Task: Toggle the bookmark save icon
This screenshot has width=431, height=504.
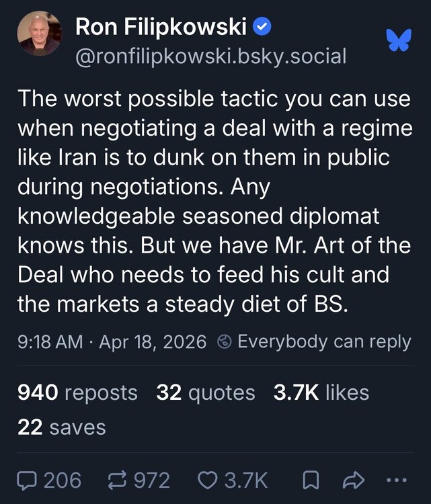Action: (310, 480)
